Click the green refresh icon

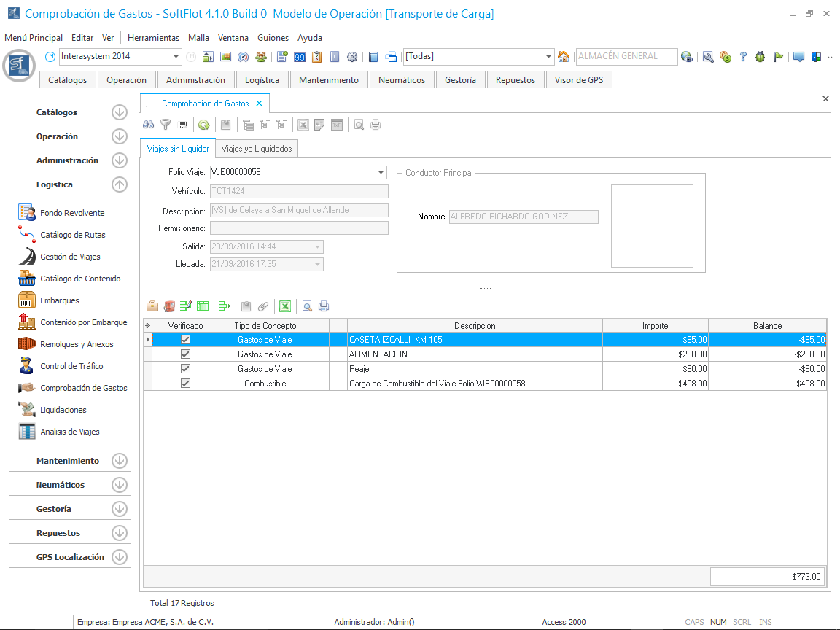tap(204, 125)
